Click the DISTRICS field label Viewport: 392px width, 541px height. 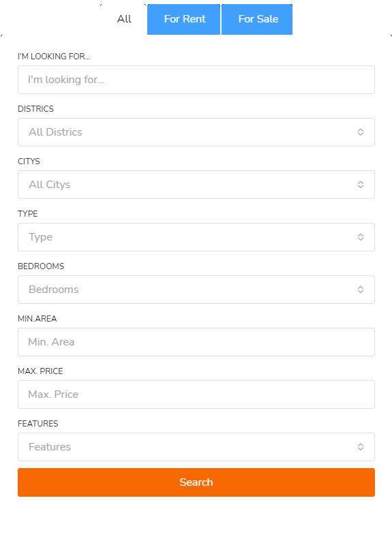[36, 109]
